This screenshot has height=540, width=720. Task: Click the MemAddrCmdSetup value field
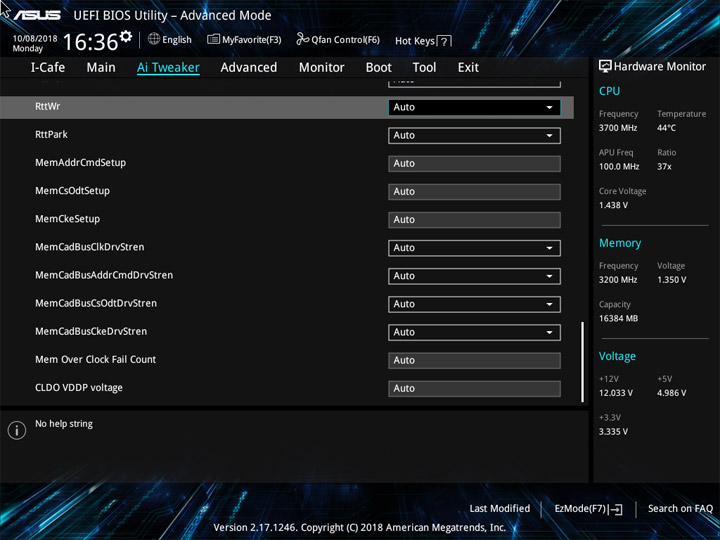pyautogui.click(x=474, y=163)
